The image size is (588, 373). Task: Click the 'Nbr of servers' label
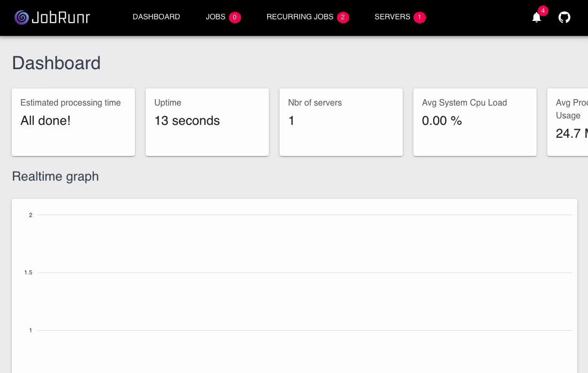(315, 103)
